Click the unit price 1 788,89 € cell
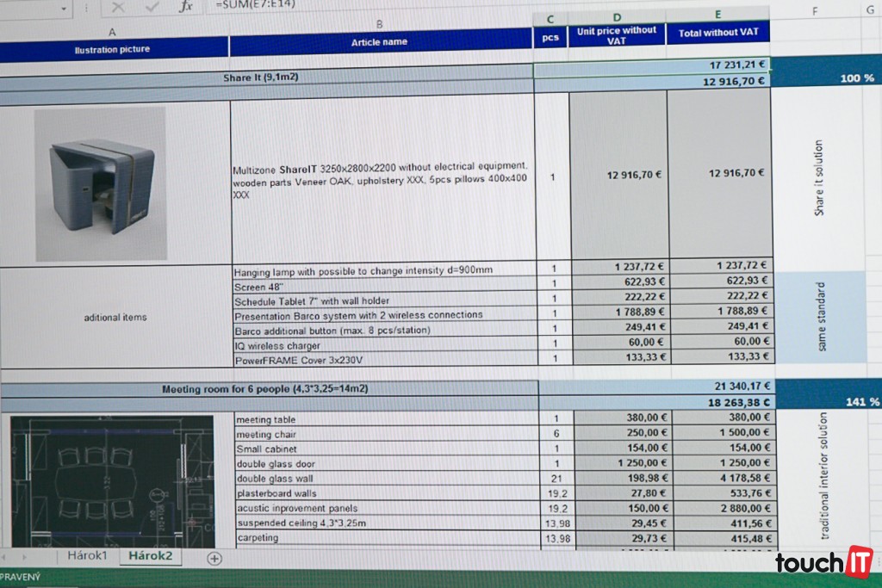882x588 pixels. point(620,312)
